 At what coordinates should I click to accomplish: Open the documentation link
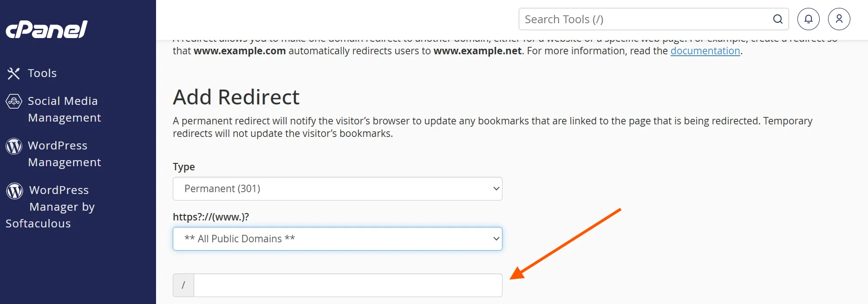pyautogui.click(x=705, y=51)
